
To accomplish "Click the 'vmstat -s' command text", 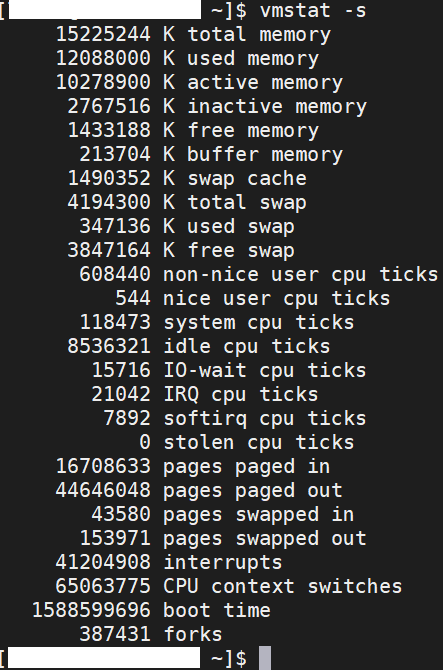I will click(313, 11).
